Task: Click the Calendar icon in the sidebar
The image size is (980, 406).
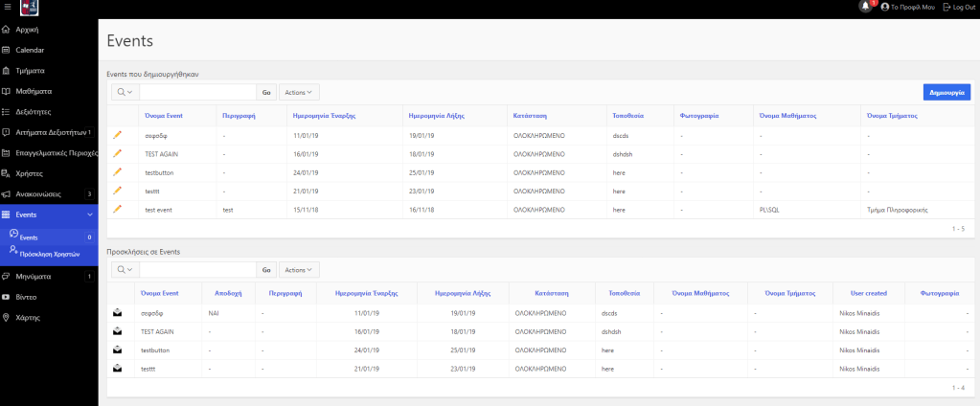Action: (x=7, y=50)
